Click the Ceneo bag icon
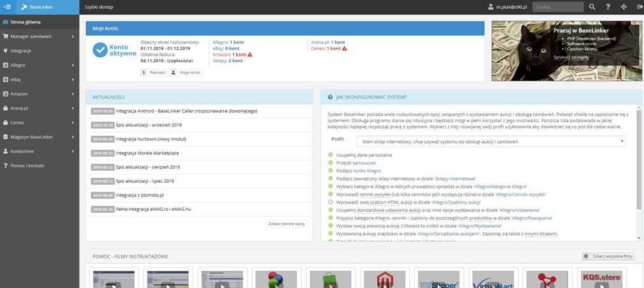 tap(5, 123)
